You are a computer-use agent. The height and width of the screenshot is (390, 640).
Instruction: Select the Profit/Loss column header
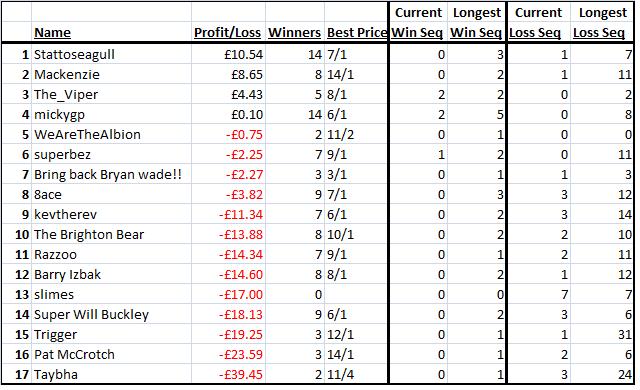tap(227, 32)
